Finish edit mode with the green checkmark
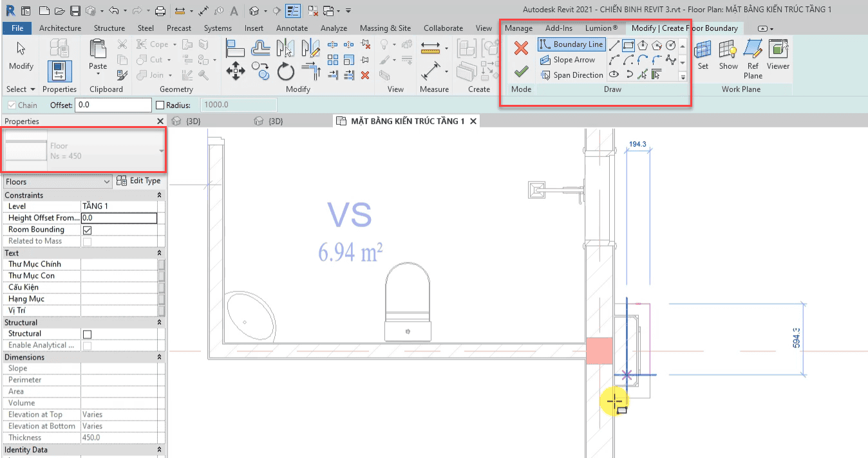The width and height of the screenshot is (868, 458). (521, 71)
